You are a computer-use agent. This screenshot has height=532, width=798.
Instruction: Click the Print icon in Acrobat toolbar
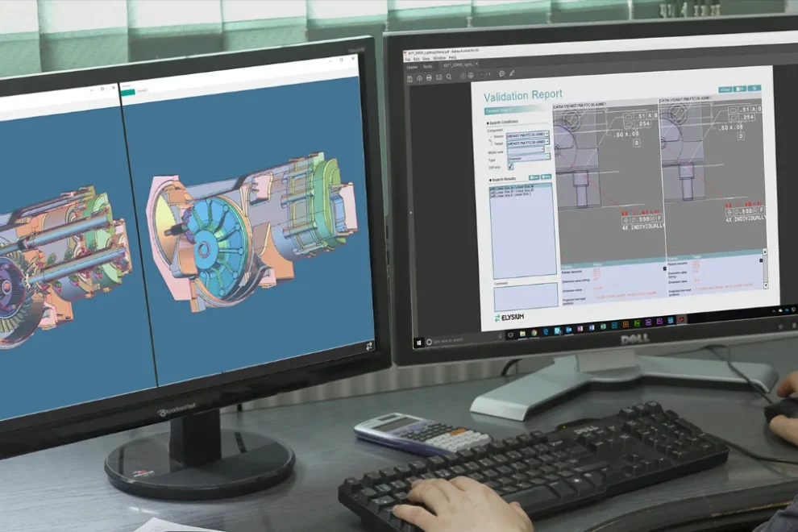point(429,77)
